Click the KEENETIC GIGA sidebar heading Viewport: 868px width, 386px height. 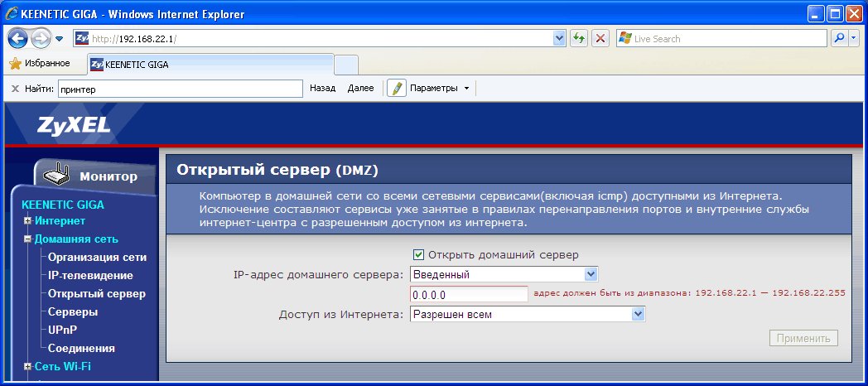point(63,205)
